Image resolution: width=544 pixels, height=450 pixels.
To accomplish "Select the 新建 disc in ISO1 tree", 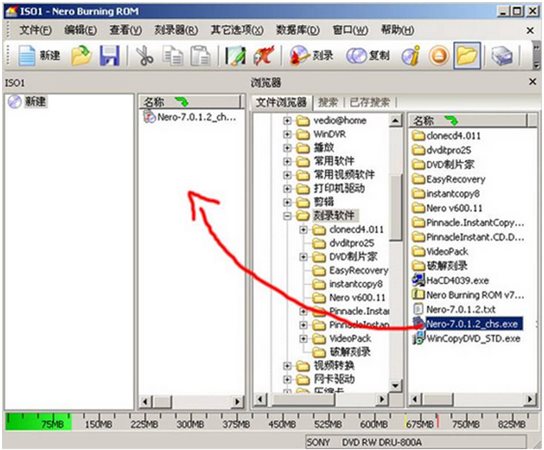I will (x=35, y=102).
